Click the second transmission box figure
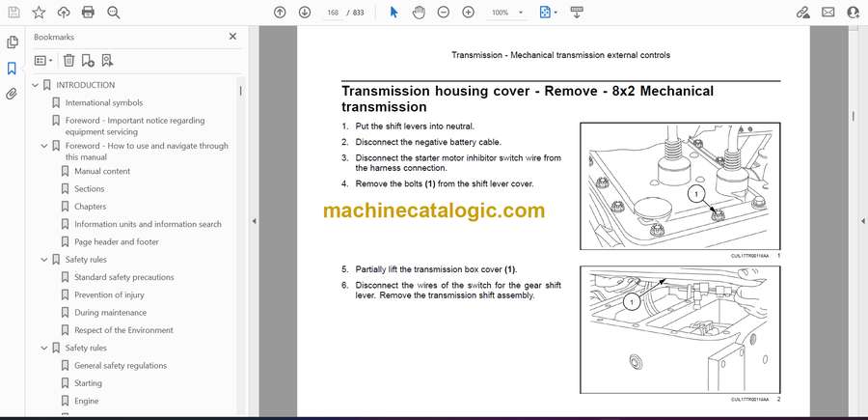This screenshot has width=868, height=420. (x=680, y=329)
